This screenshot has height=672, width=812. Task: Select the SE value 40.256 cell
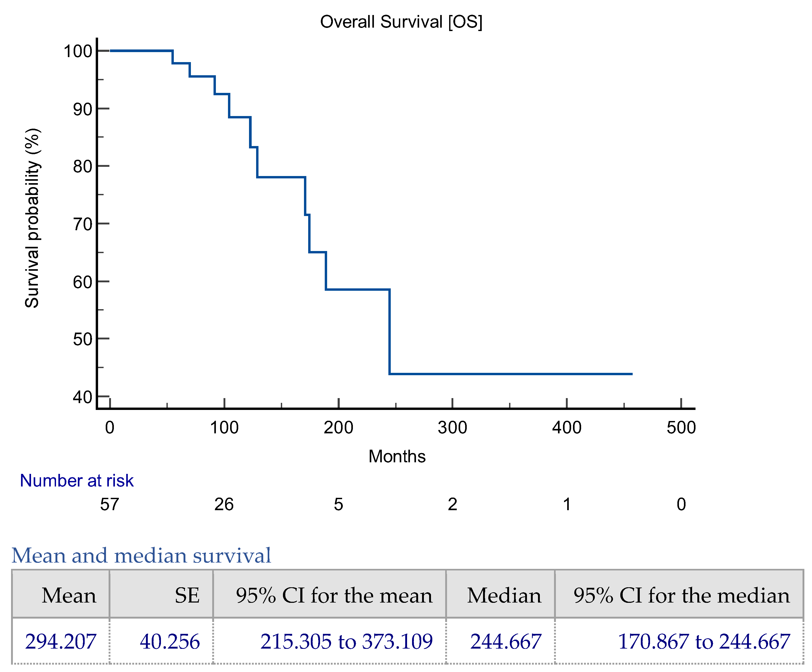pos(170,642)
